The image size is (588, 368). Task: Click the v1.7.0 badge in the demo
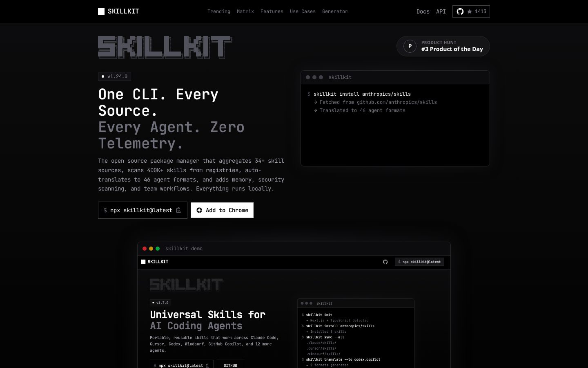160,303
